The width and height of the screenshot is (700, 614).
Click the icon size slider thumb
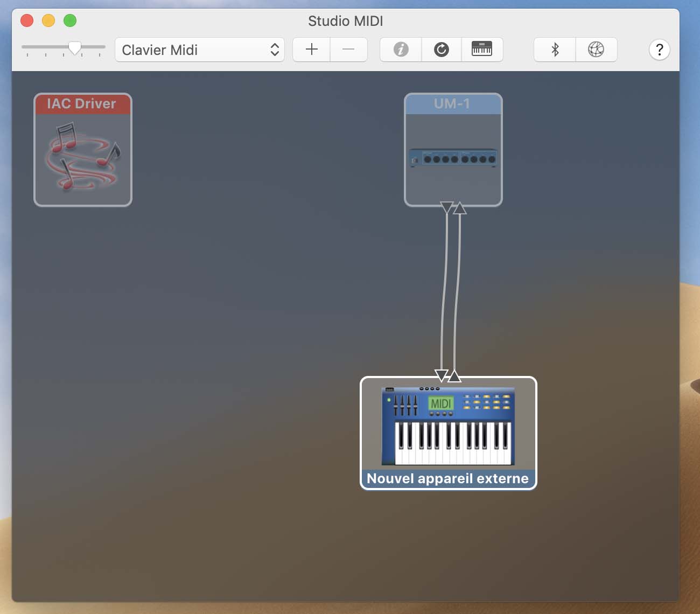tap(75, 48)
